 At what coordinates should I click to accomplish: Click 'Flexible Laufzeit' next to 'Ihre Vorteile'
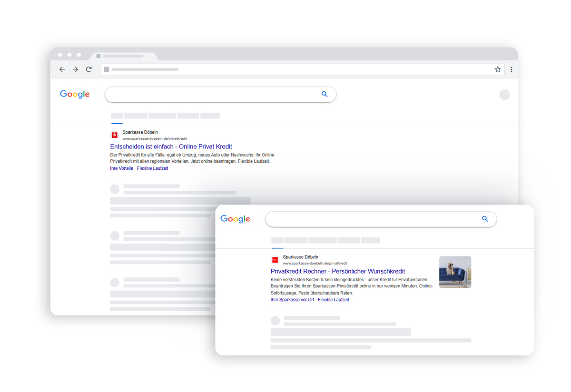point(152,168)
